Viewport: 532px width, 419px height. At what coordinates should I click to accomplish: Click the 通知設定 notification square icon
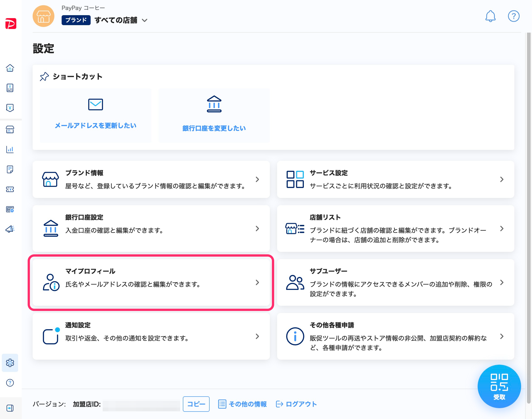(51, 336)
